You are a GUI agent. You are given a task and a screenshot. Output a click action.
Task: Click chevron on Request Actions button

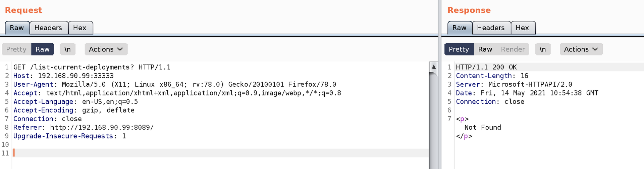click(120, 49)
